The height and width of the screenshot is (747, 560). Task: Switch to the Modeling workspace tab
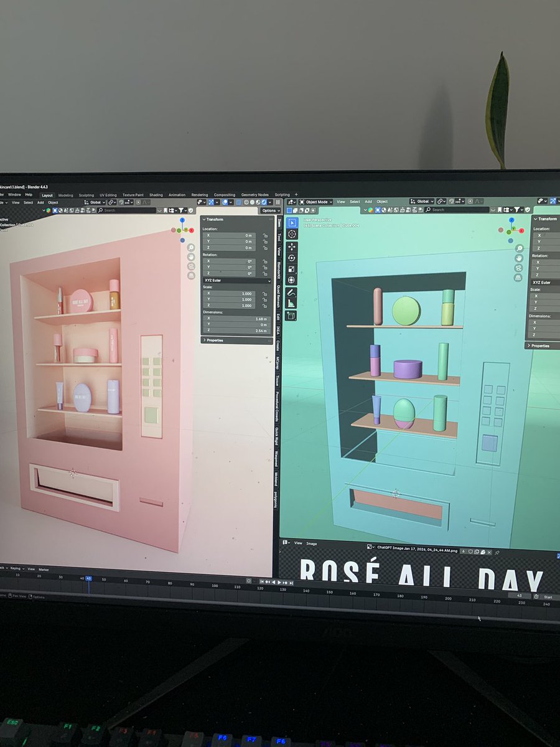click(x=65, y=195)
